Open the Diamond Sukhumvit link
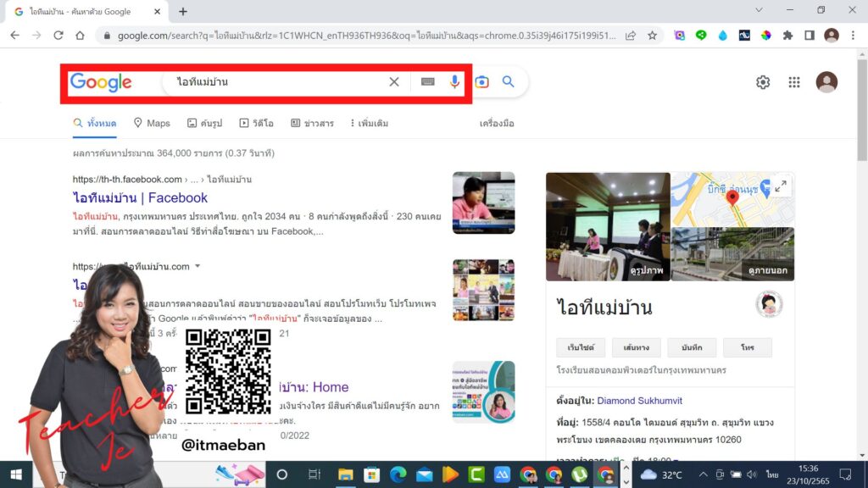868x488 pixels. click(639, 400)
